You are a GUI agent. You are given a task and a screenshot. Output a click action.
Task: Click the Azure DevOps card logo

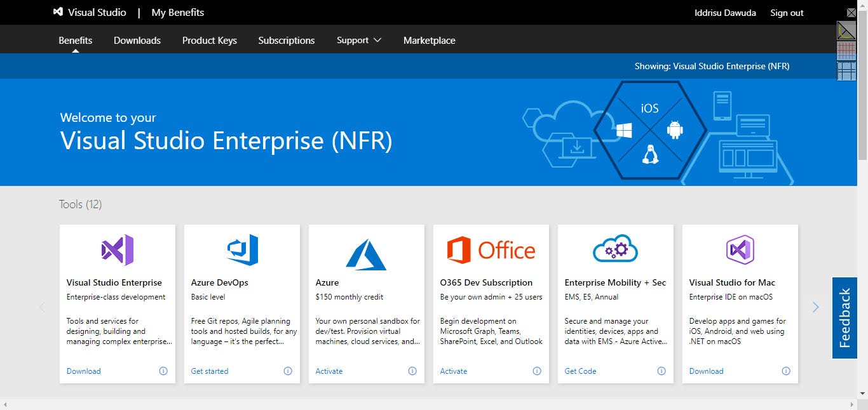point(242,250)
